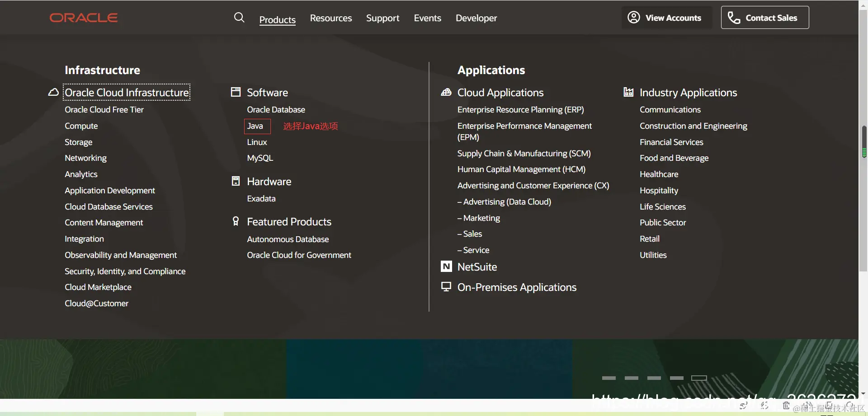This screenshot has height=416, width=868.
Task: Open On-Premises Applications link
Action: coord(517,287)
